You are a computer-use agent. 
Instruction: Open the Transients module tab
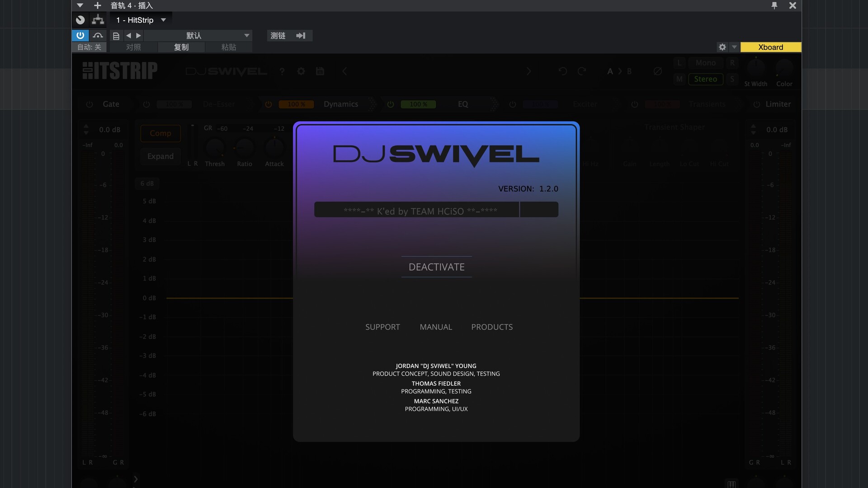707,104
